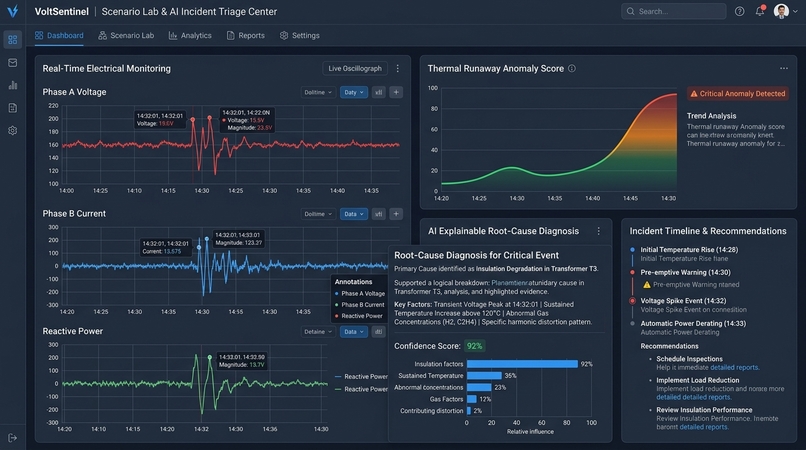Viewport: 806px width, 450px height.
Task: Click Reactive Power chart type icon
Action: [378, 332]
